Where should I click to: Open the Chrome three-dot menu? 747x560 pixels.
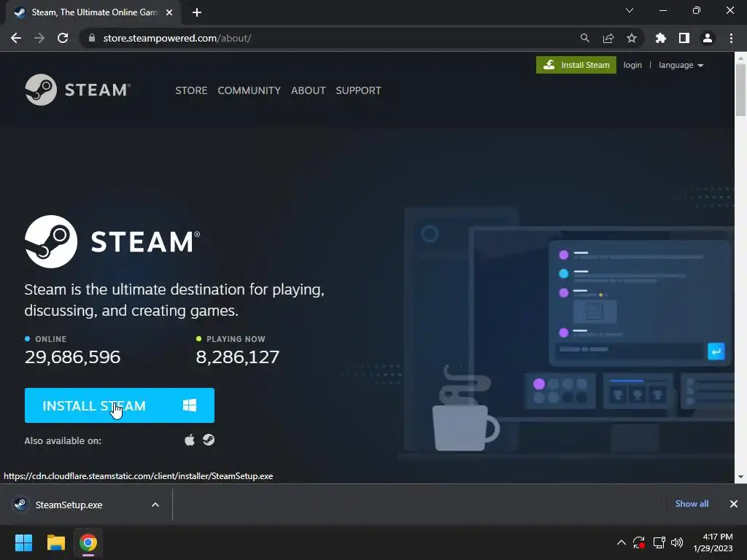click(731, 38)
